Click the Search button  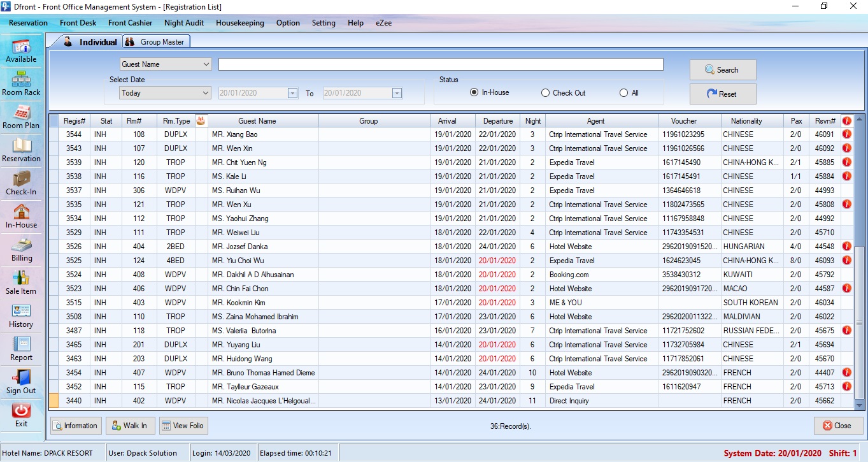pos(723,70)
